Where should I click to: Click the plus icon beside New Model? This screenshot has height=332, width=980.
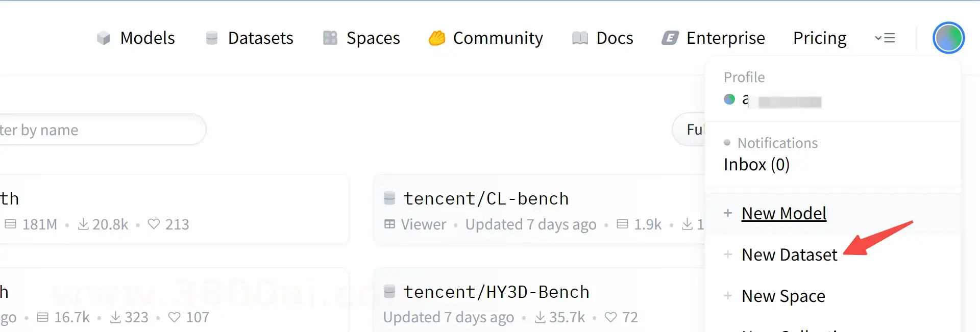pyautogui.click(x=728, y=213)
